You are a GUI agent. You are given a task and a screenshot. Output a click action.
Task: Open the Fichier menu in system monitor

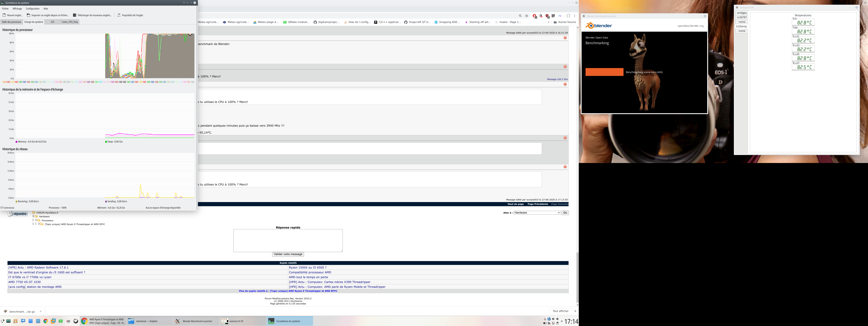(5, 9)
